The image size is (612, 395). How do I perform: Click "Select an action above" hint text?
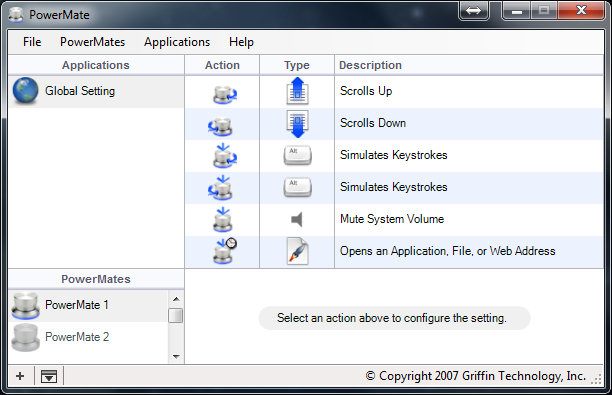point(392,318)
